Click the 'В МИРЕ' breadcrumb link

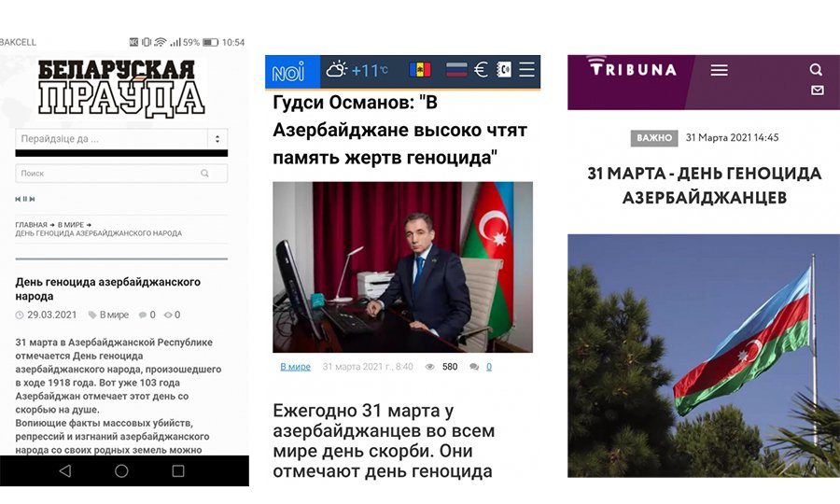[x=71, y=225]
